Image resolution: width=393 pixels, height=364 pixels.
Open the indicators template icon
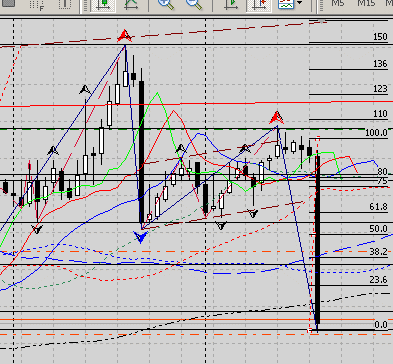tap(286, 4)
